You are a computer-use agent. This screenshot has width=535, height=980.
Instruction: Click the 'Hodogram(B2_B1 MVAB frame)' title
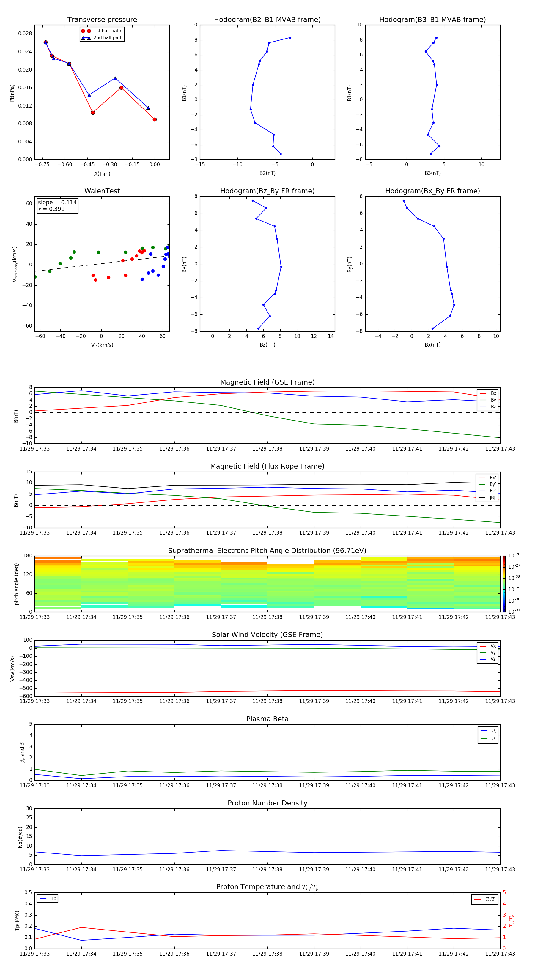[267, 19]
